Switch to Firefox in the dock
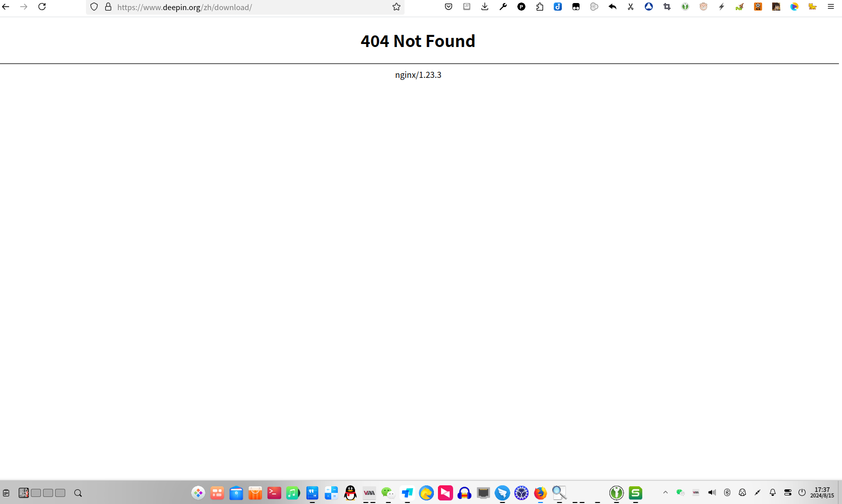 [x=541, y=493]
